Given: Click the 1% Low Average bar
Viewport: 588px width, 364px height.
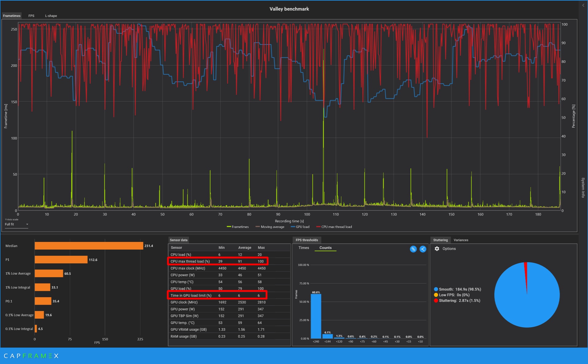Looking at the screenshot, I should pyautogui.click(x=49, y=273).
